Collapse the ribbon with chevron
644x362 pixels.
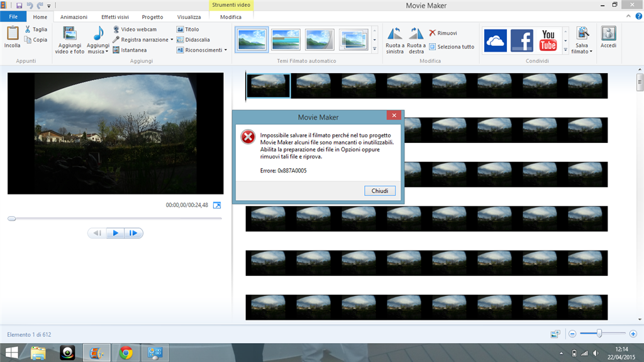628,16
